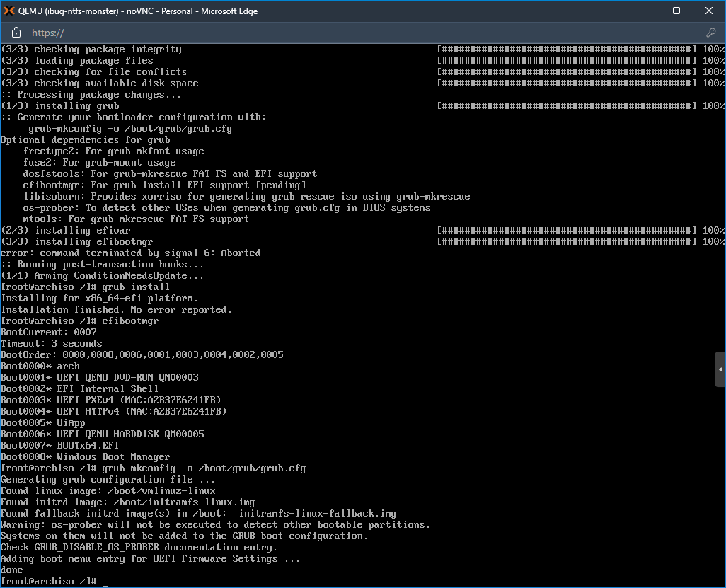
Task: Click the 'grub-install' command line
Action: 85,287
